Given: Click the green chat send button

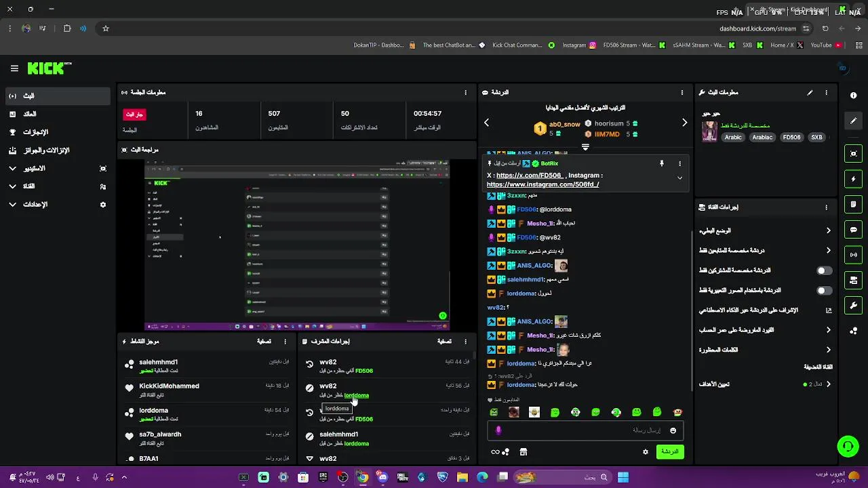Looking at the screenshot, I should tap(670, 451).
